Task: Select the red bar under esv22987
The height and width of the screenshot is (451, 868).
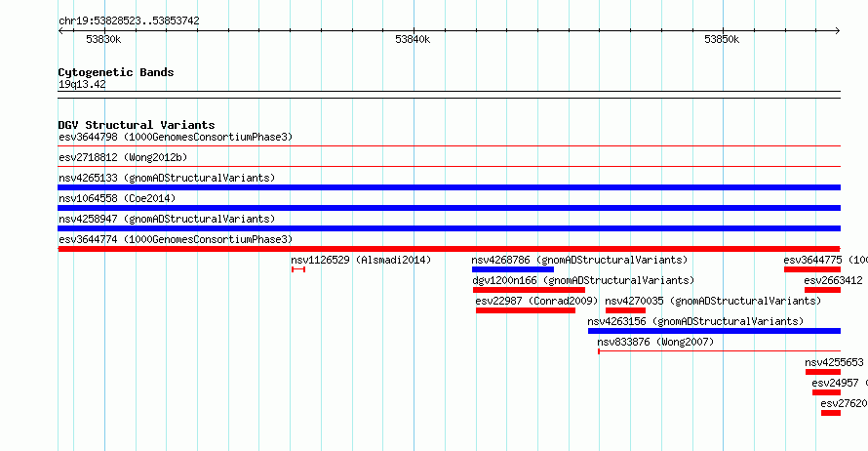Action: [x=526, y=310]
